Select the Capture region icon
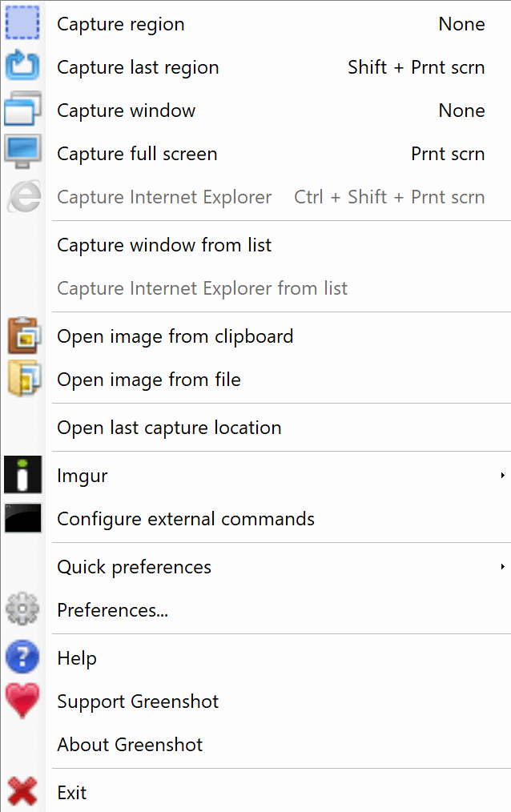Image resolution: width=511 pixels, height=812 pixels. (x=22, y=22)
